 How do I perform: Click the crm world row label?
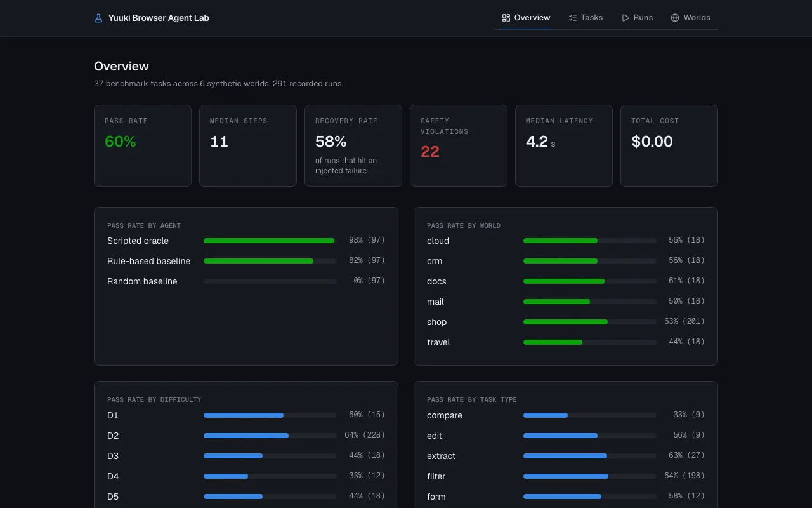[435, 261]
